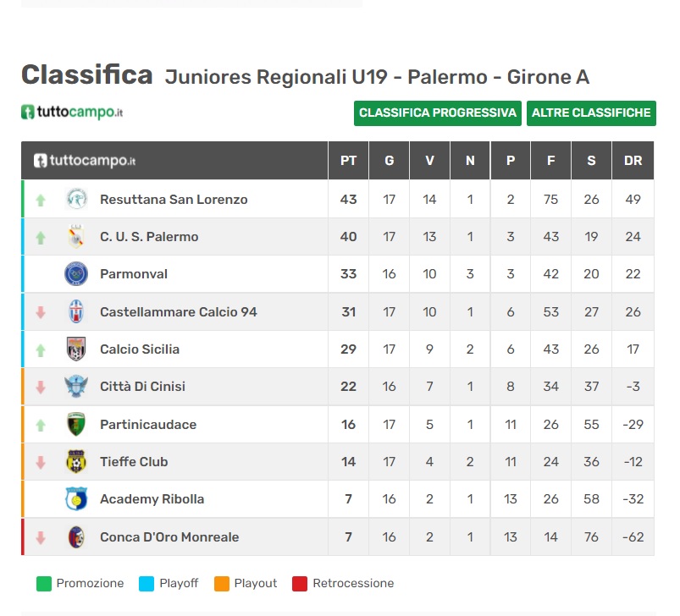Screen dimensions: 680x616
Task: Click the tuttocampo.it logo under the title
Action: tap(72, 113)
